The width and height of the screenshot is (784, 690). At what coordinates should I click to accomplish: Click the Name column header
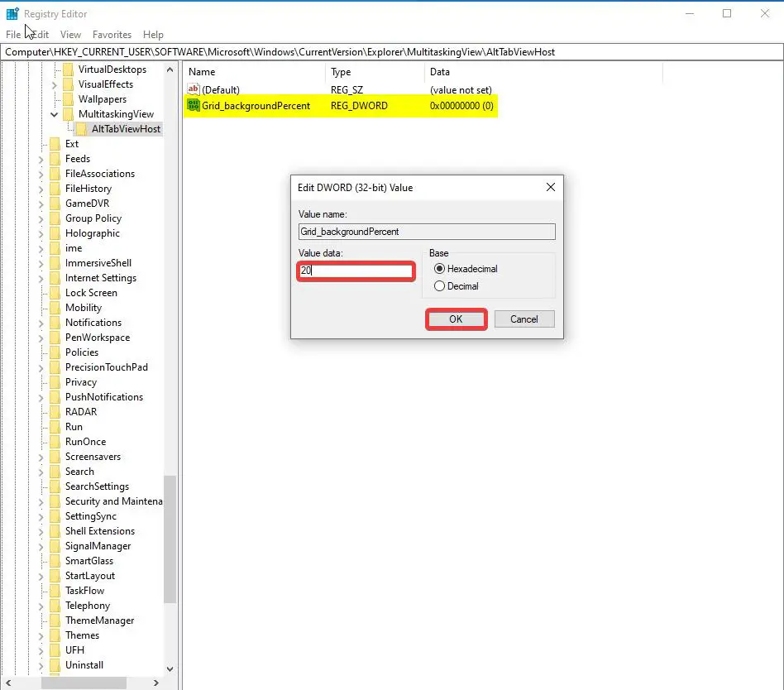254,72
